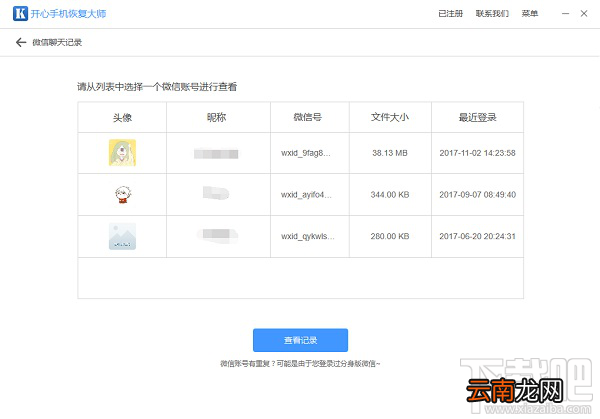This screenshot has width=600, height=419.
Task: Click the back arrow next to 微信聊天记录
Action: (21, 42)
